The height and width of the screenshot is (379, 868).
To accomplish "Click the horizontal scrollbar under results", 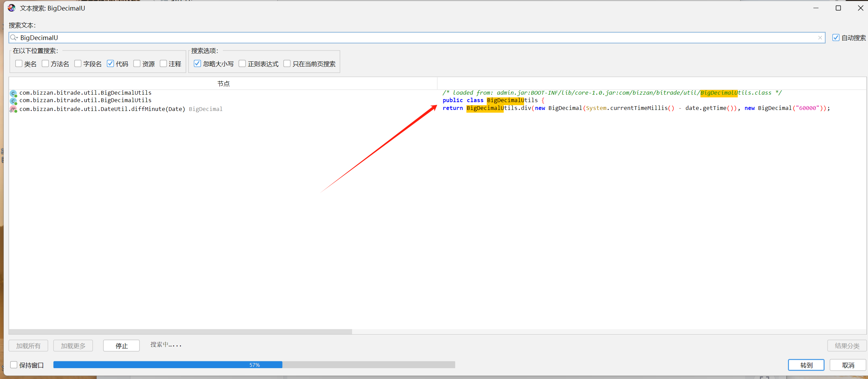I will point(180,331).
